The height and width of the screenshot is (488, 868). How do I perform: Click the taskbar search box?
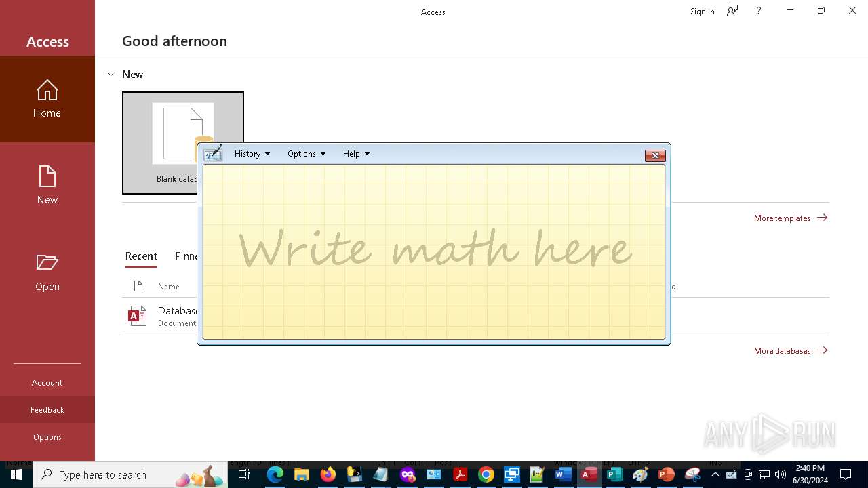(x=130, y=474)
